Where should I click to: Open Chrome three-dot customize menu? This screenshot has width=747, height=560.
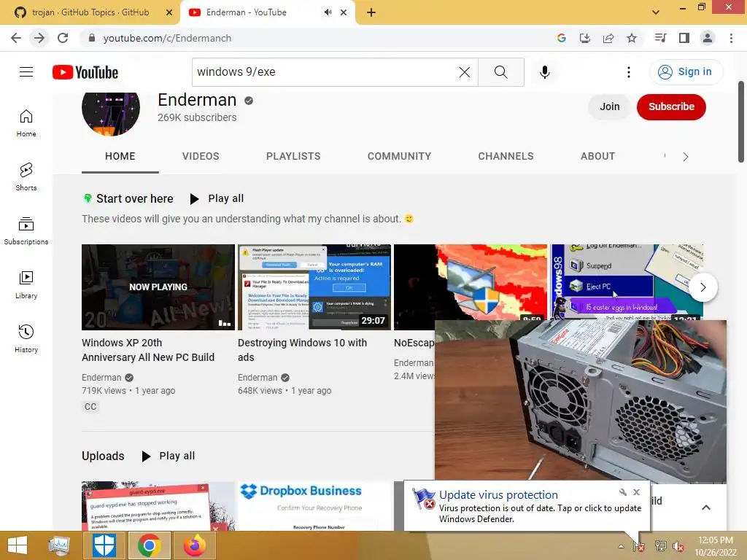(x=731, y=38)
